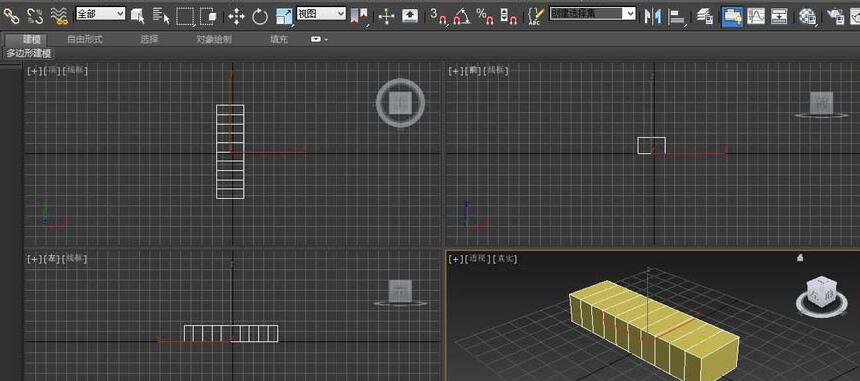Open the front viewport '线框' shading menu

(x=497, y=71)
